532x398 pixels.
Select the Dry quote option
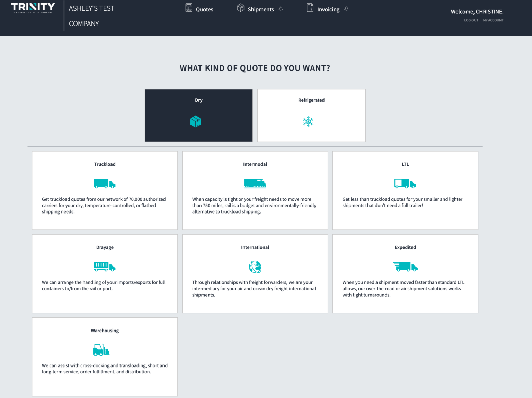198,115
